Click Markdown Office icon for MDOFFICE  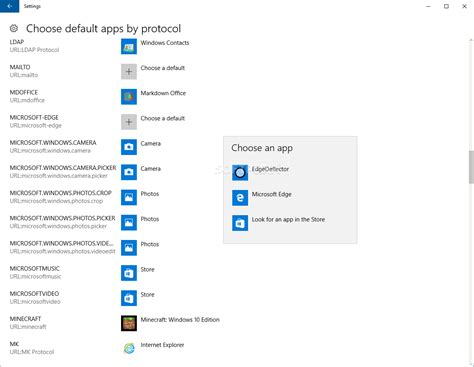tap(129, 97)
